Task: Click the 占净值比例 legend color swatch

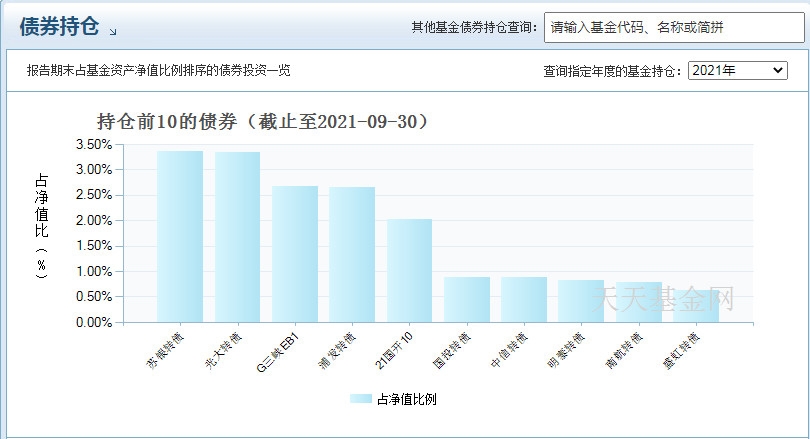Action: 361,399
